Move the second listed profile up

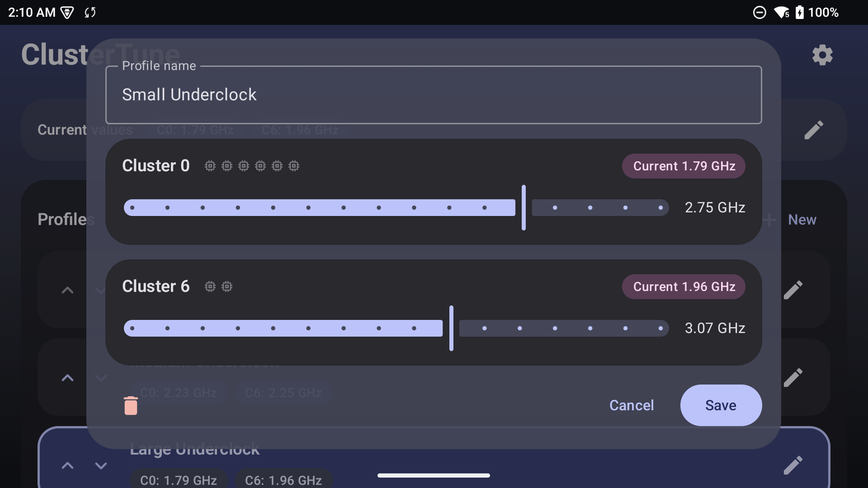tap(67, 378)
